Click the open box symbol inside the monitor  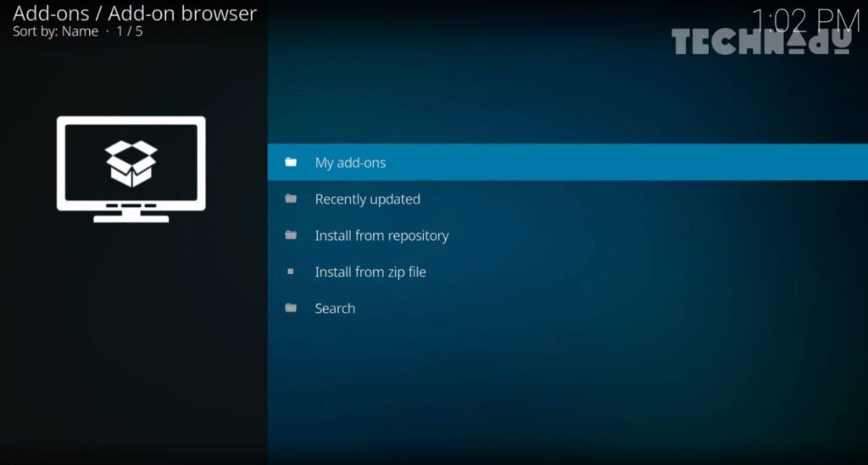131,163
